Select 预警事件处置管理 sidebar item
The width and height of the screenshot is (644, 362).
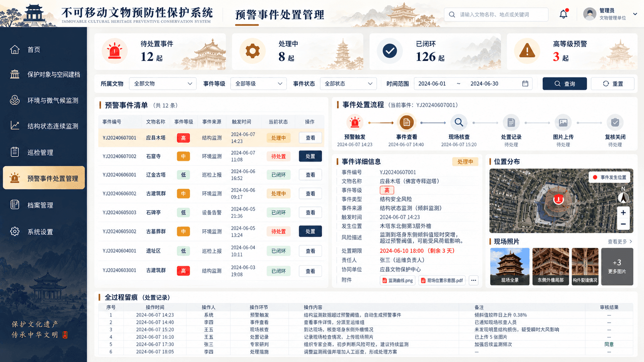(x=44, y=178)
